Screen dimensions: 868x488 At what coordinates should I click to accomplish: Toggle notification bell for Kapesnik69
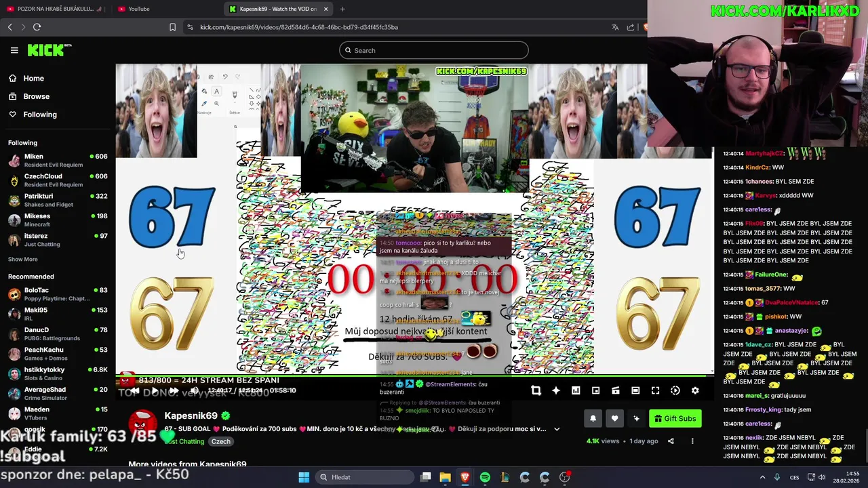(593, 418)
